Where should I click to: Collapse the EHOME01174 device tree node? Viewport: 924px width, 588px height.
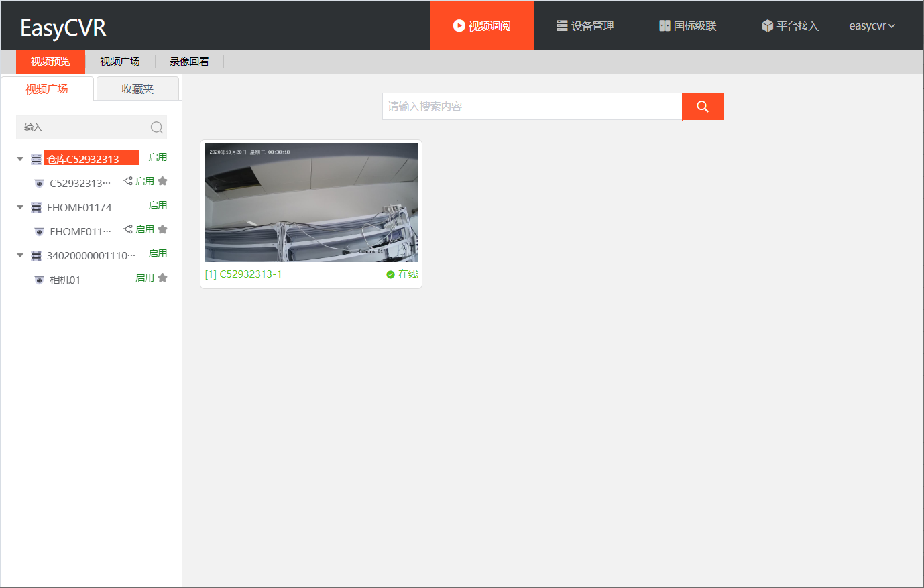19,207
